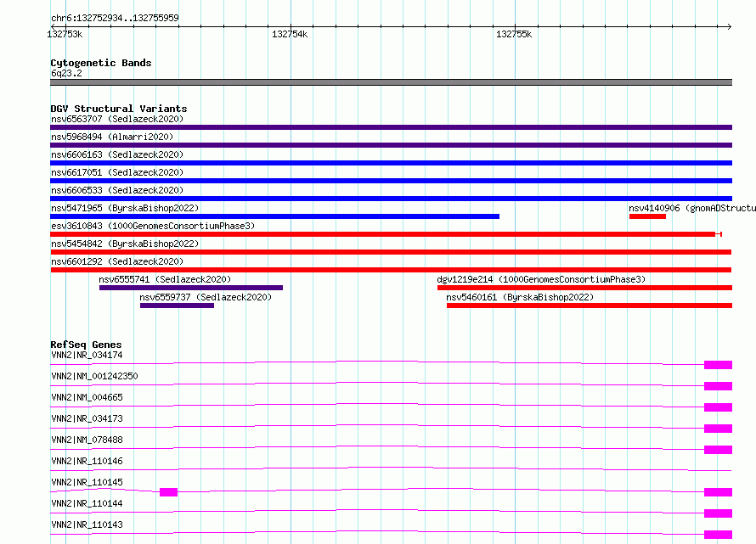Click the DGV Structural Variants track title
Viewport: 756px width, 544px height.
119,109
